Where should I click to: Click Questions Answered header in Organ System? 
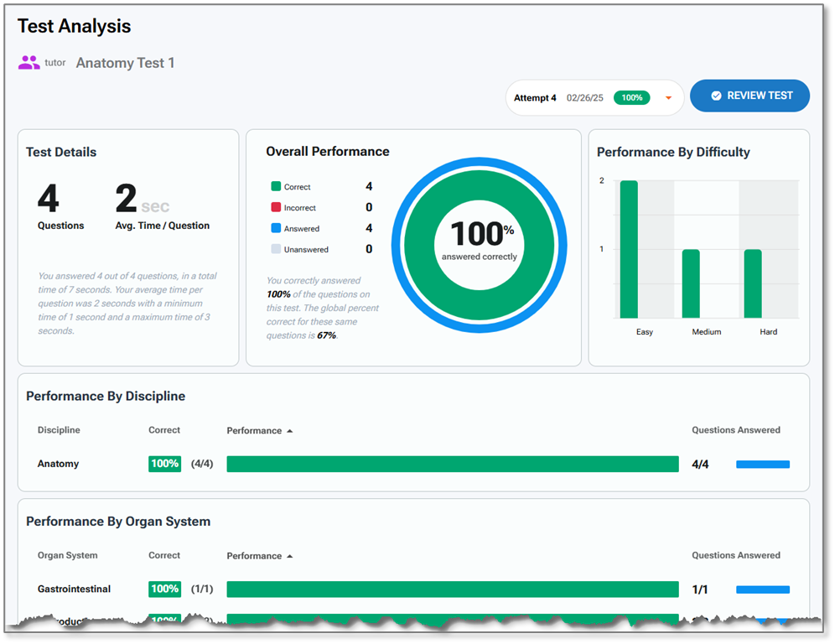(735, 555)
